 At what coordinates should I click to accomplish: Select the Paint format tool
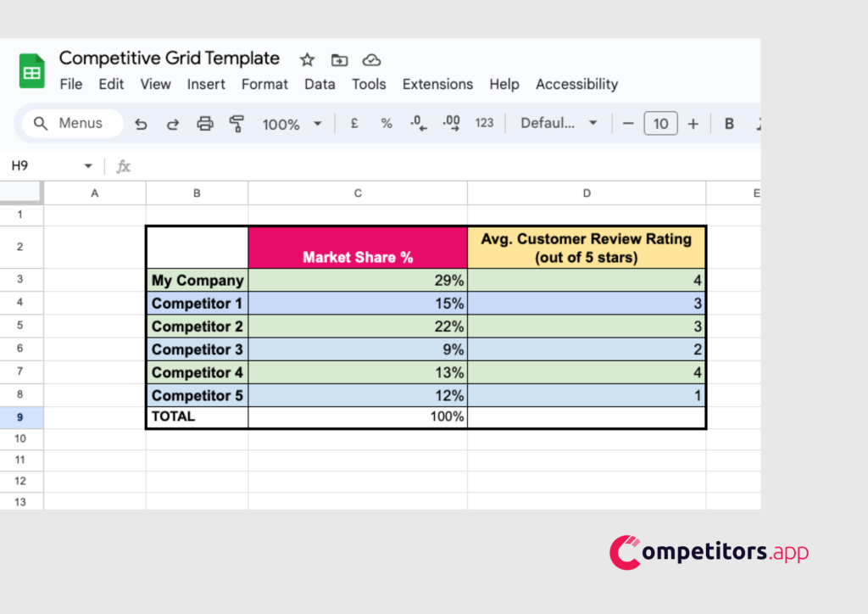pos(236,123)
